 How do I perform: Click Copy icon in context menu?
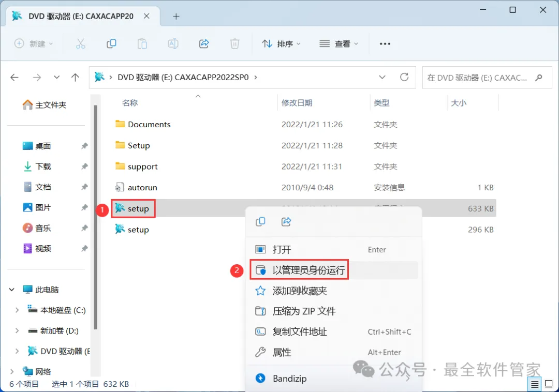260,221
